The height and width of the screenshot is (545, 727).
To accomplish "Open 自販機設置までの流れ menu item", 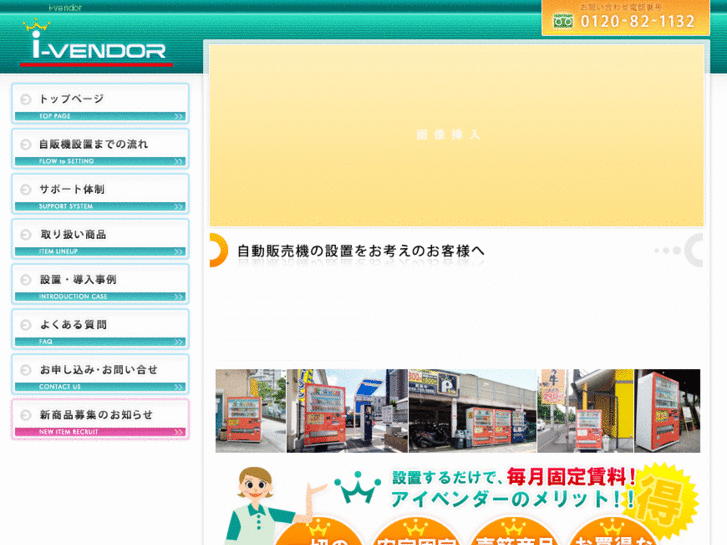I will point(100,149).
